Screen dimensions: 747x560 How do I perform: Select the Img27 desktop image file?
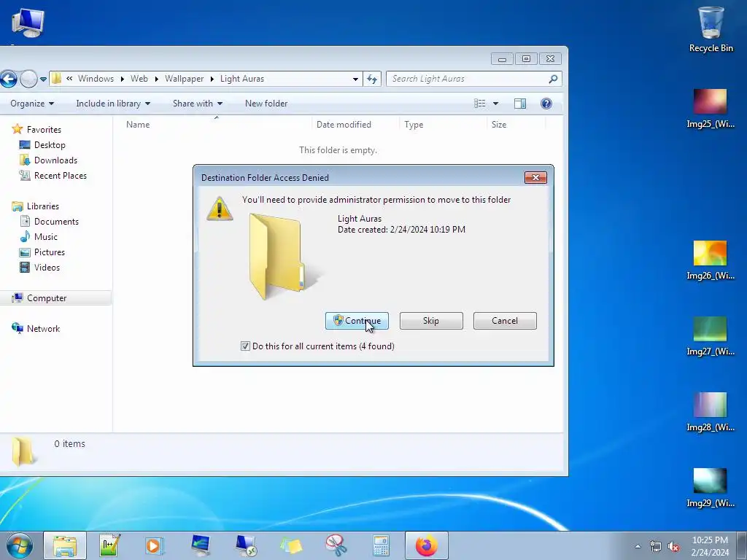point(711,336)
